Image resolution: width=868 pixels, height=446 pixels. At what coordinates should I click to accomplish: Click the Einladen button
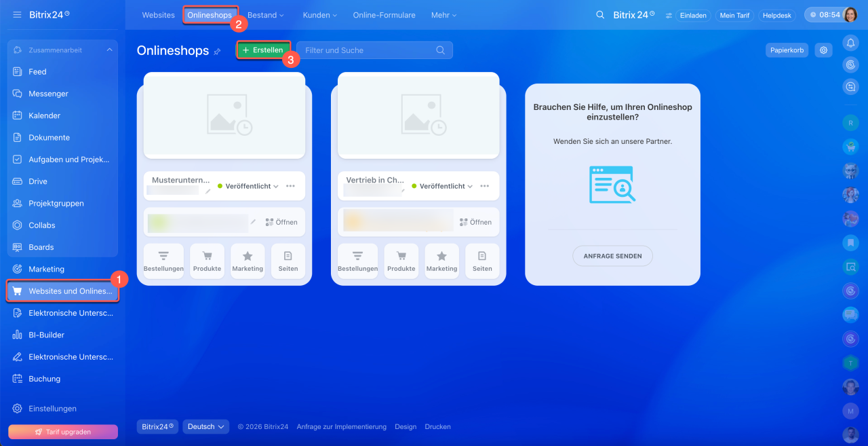694,15
